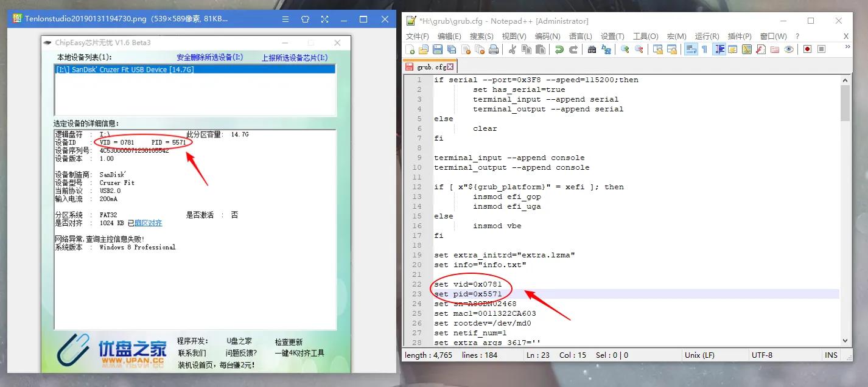Open the 设置(T) menu
The image size is (868, 387).
tap(612, 37)
